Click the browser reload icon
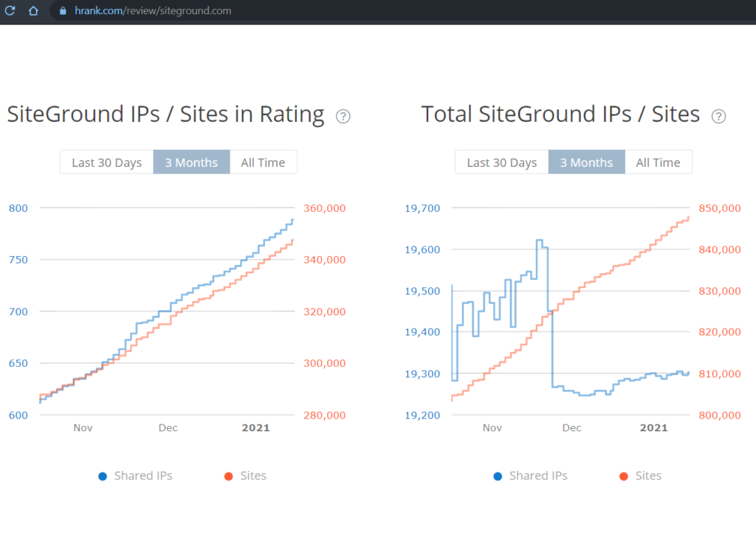The height and width of the screenshot is (533, 756). click(x=10, y=11)
